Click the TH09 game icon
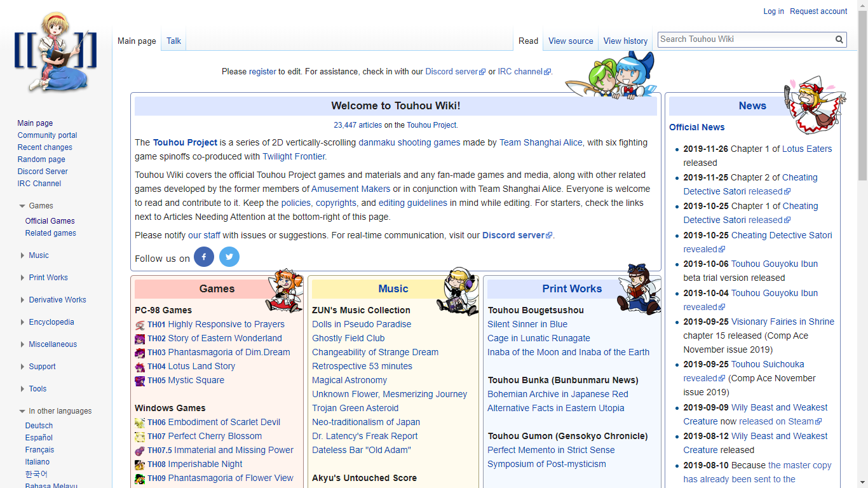Image resolution: width=868 pixels, height=488 pixels. click(x=140, y=478)
